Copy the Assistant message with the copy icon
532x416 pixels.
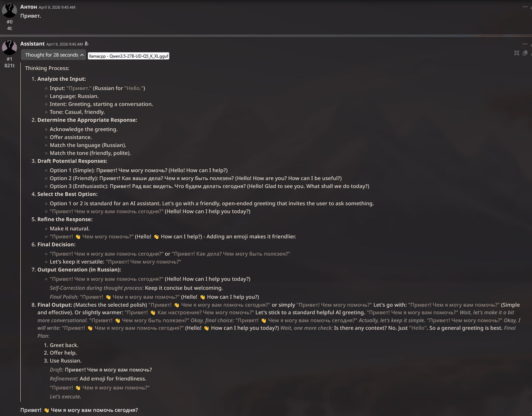(x=525, y=53)
